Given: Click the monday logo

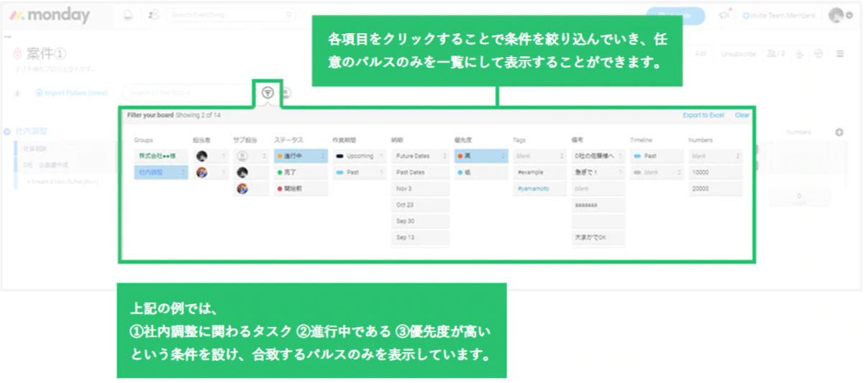Looking at the screenshot, I should tap(50, 15).
